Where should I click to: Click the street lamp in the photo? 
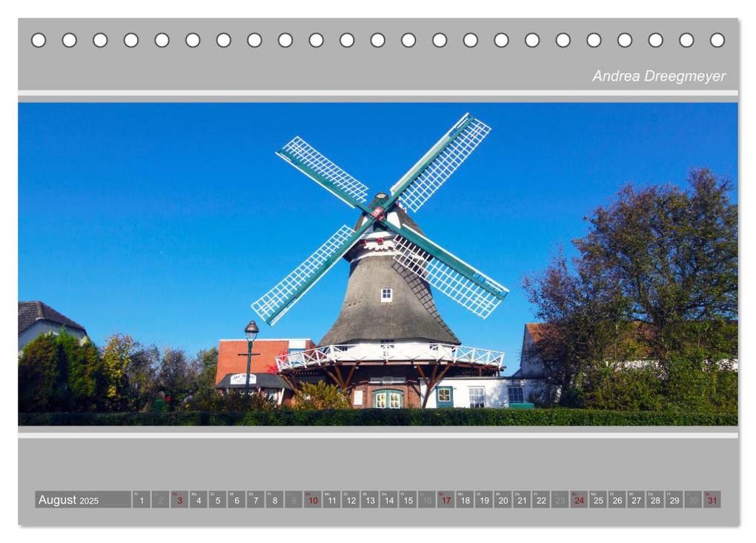tap(251, 356)
